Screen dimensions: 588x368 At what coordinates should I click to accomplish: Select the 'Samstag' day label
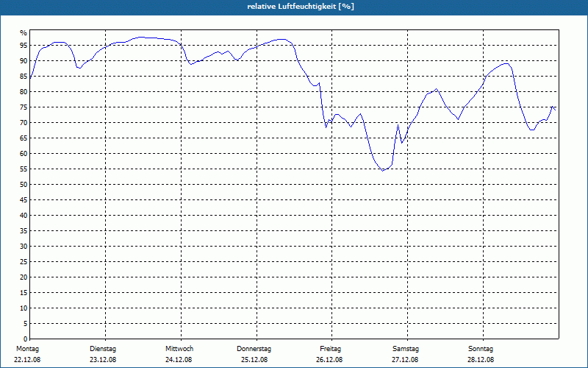pos(406,349)
